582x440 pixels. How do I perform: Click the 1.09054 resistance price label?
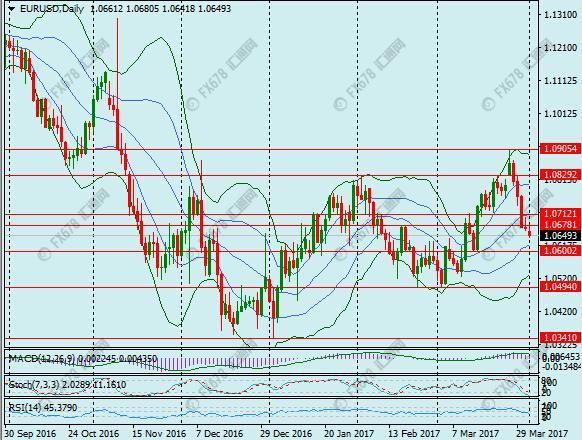click(x=560, y=149)
